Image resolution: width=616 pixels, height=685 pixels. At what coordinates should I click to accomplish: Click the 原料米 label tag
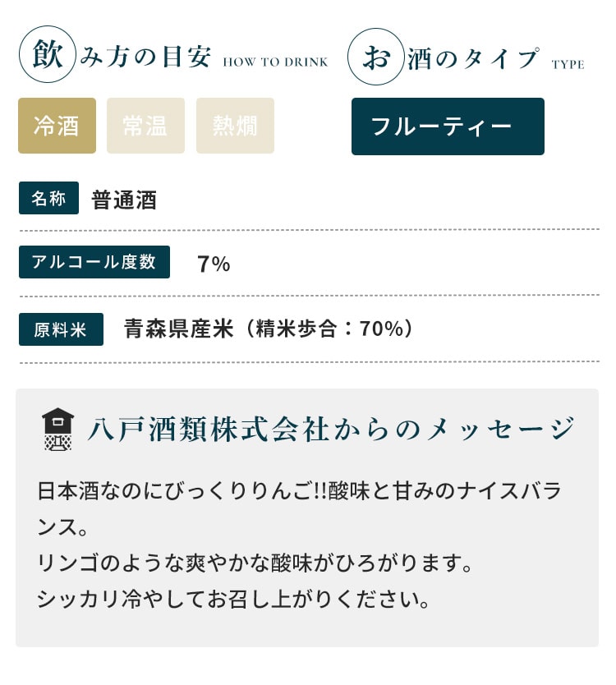coord(61,329)
